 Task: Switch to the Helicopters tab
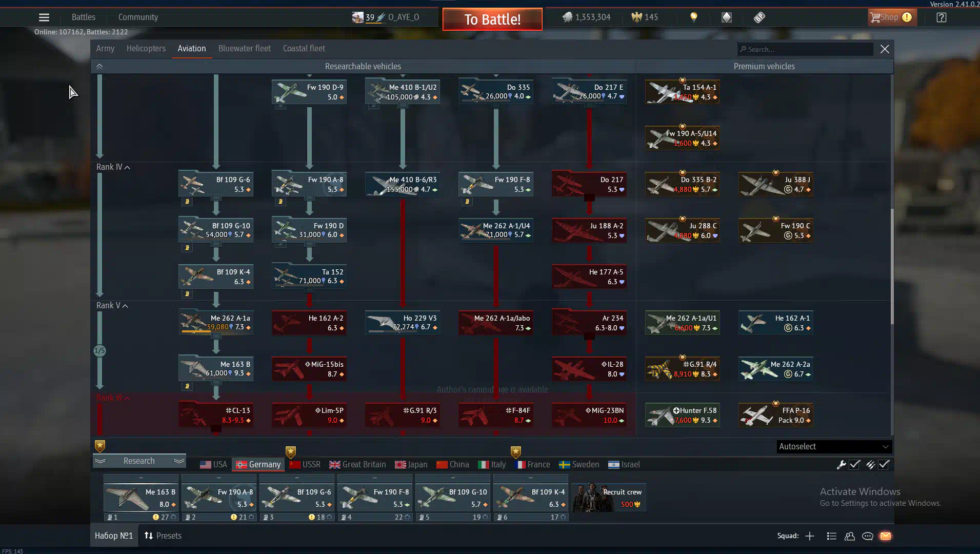[146, 48]
